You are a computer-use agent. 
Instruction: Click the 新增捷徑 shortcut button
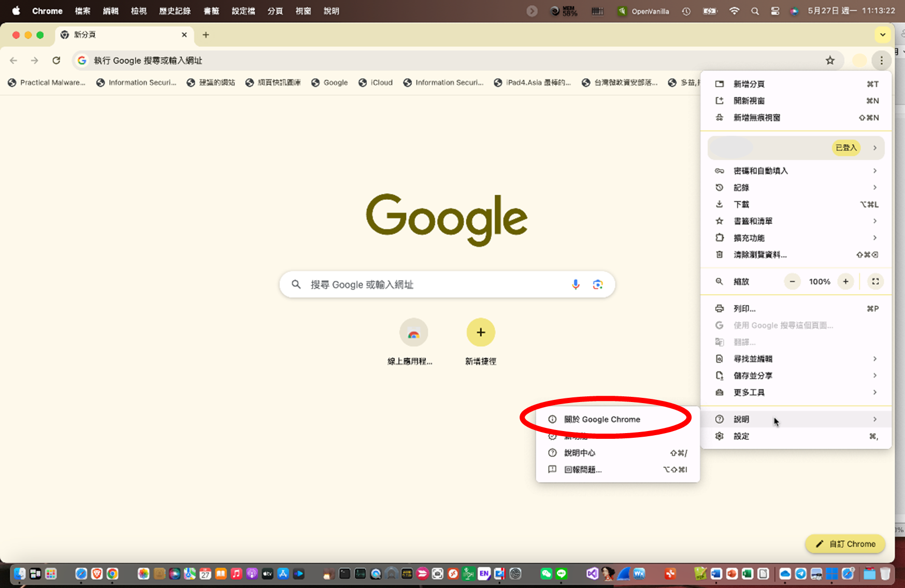click(481, 333)
